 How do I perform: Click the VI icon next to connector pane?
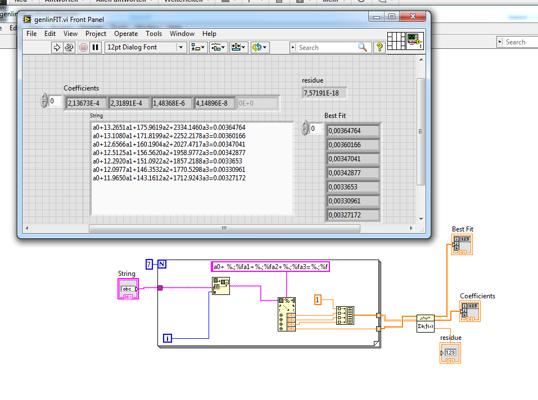click(414, 42)
